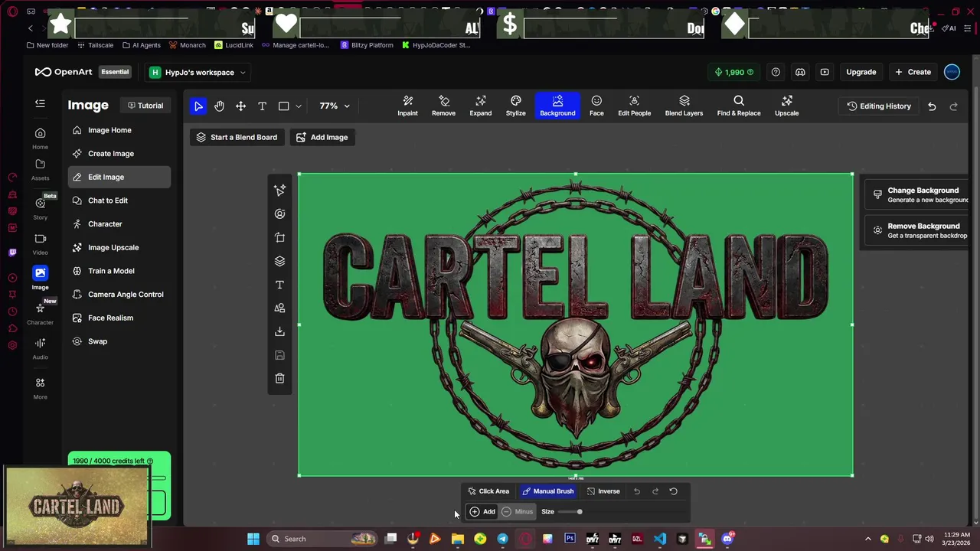This screenshot has width=980, height=551.
Task: Click the Upgrade button
Action: pos(861,72)
